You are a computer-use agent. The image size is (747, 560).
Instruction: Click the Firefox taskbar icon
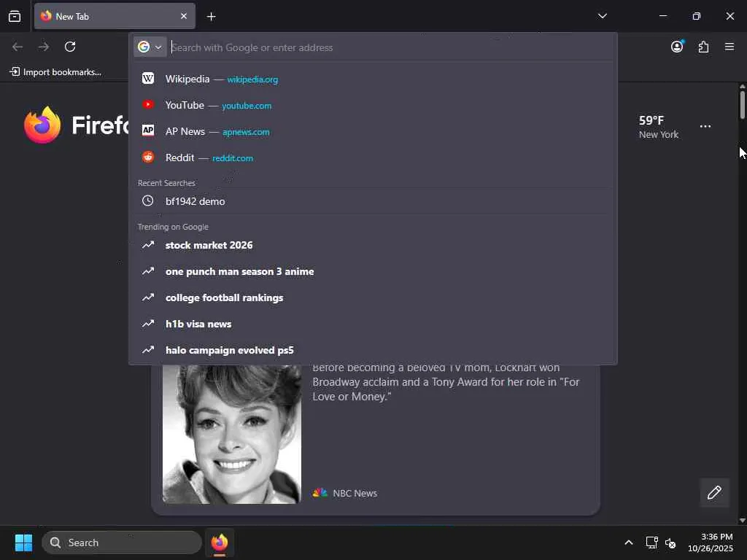click(220, 542)
